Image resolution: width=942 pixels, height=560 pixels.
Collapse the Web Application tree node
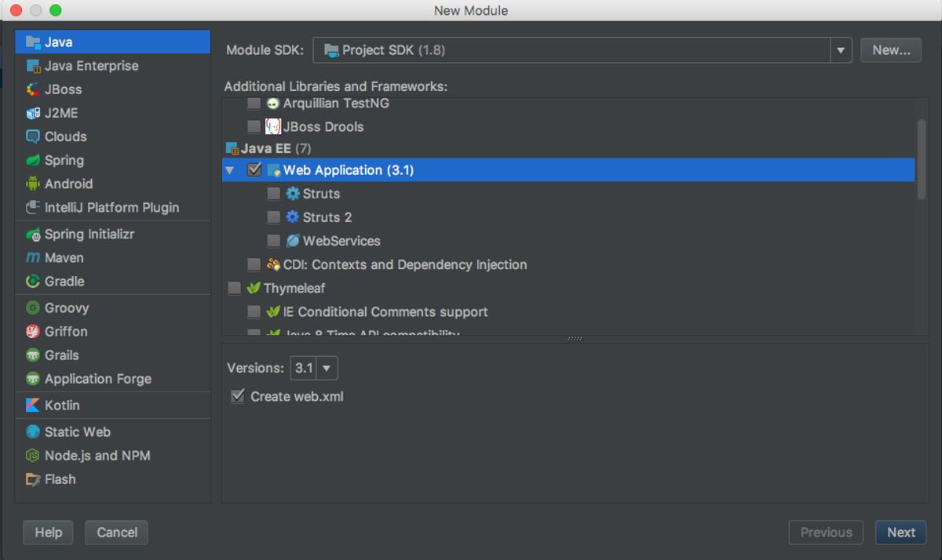tap(230, 170)
